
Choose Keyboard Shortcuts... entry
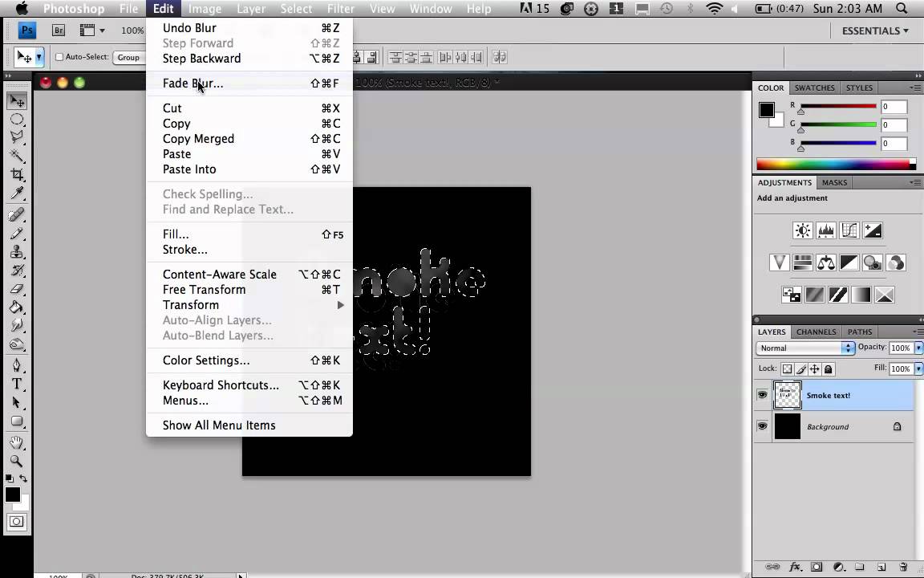pos(249,385)
